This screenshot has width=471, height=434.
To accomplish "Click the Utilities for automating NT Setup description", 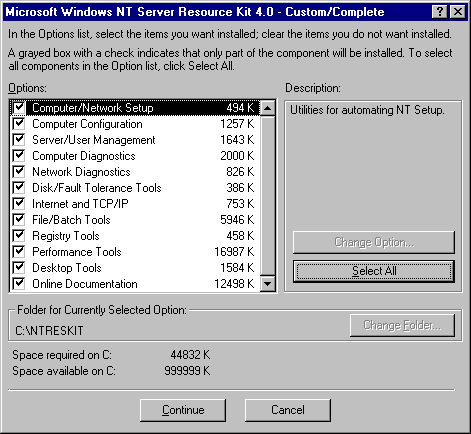I will (x=367, y=110).
